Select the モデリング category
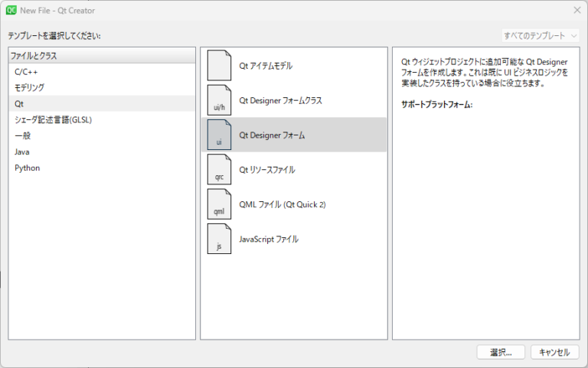The height and width of the screenshot is (368, 588). click(x=30, y=87)
